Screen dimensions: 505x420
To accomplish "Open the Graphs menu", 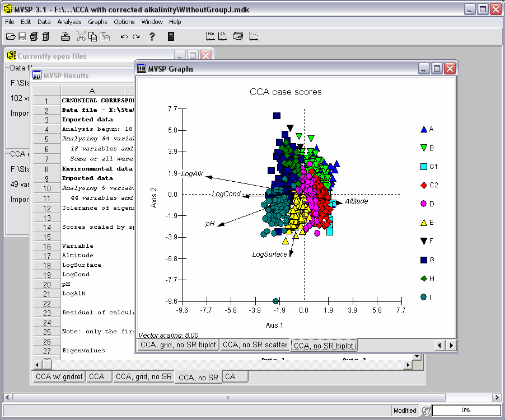I will pyautogui.click(x=97, y=22).
